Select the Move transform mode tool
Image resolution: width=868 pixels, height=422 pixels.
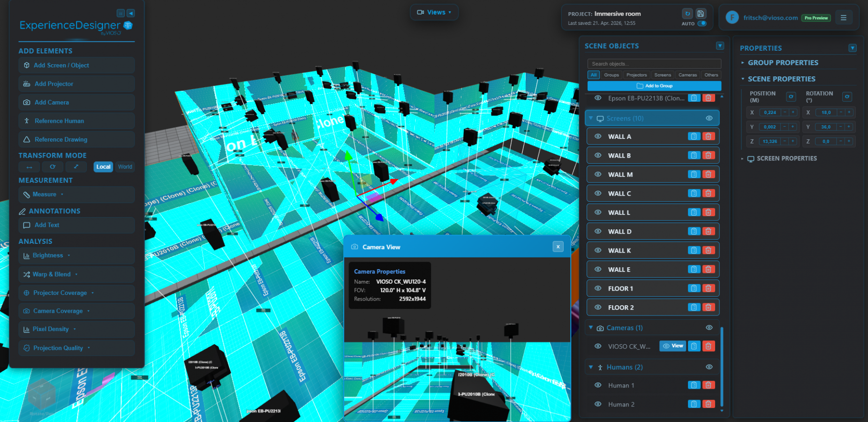pos(29,167)
